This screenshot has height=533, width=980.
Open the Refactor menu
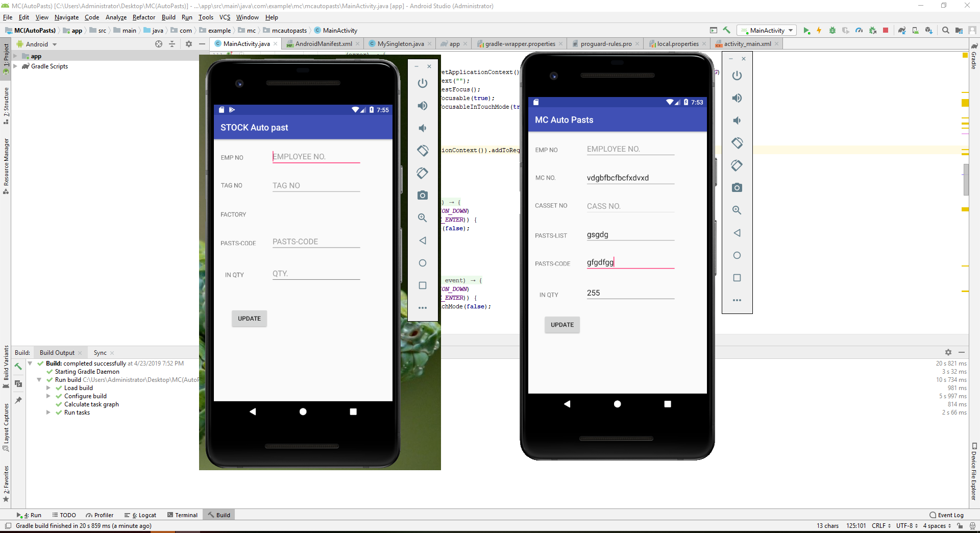click(144, 17)
